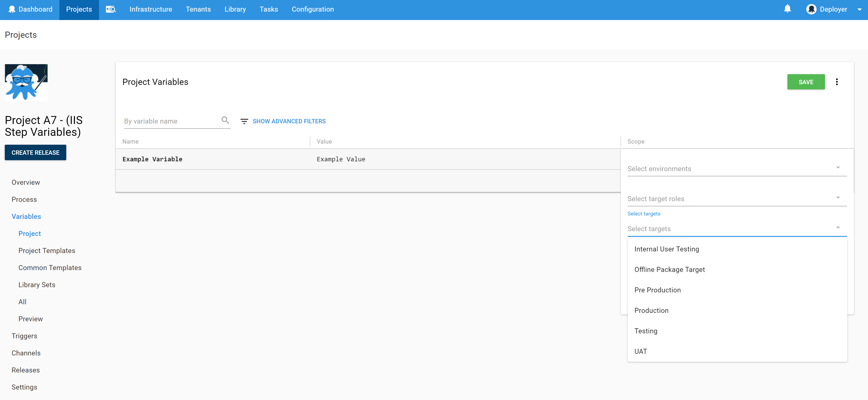This screenshot has height=400, width=868.
Task: Click Show Advanced Filters link
Action: coord(289,121)
